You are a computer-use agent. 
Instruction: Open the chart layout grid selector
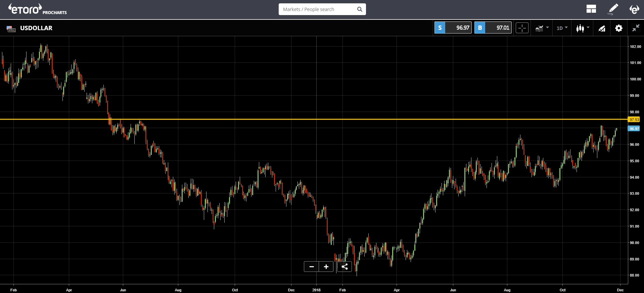coord(591,9)
